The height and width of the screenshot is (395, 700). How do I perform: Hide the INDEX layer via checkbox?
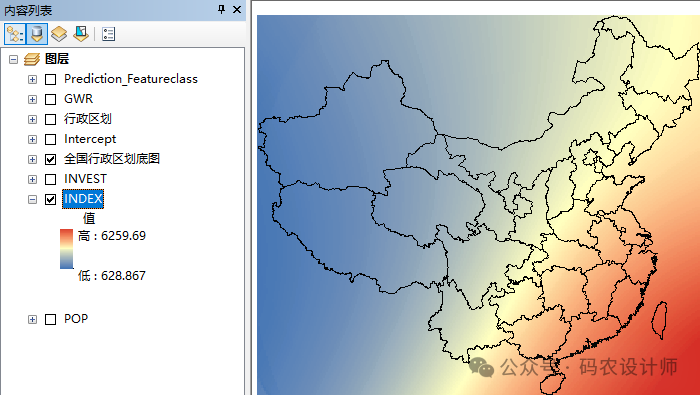tap(50, 199)
